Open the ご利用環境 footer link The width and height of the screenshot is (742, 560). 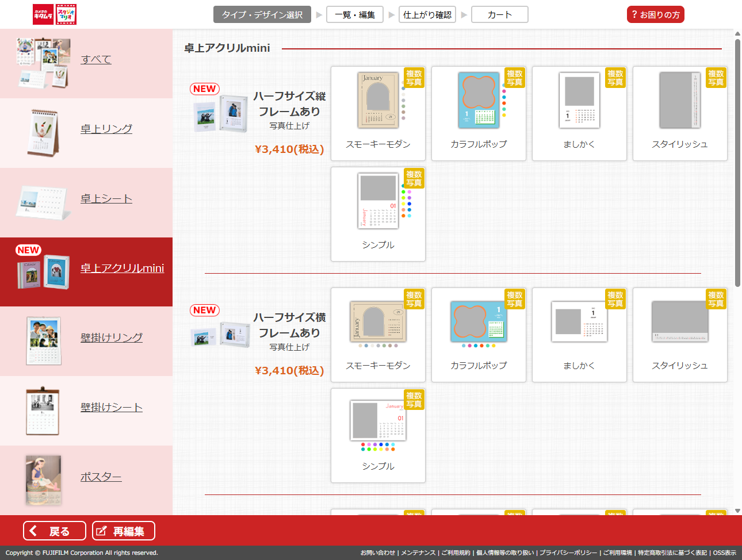(x=618, y=553)
